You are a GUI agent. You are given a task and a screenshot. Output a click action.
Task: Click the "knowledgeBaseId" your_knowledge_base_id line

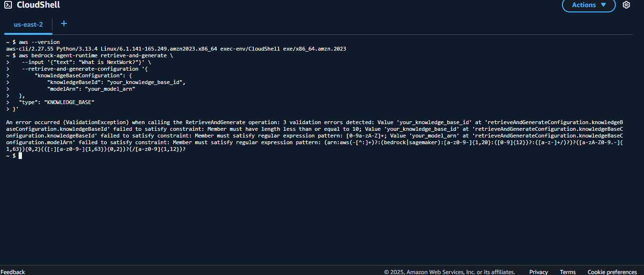pos(116,82)
